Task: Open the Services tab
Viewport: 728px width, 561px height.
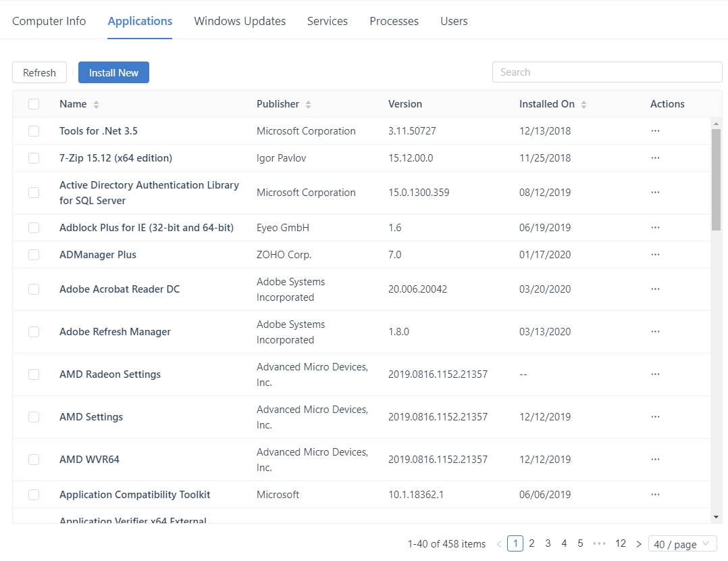Action: point(328,21)
